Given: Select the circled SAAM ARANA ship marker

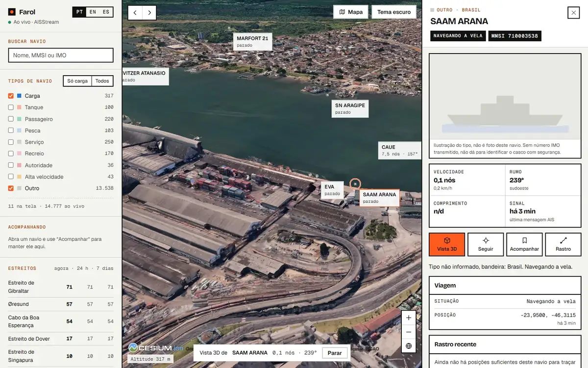Looking at the screenshot, I should pyautogui.click(x=355, y=184).
